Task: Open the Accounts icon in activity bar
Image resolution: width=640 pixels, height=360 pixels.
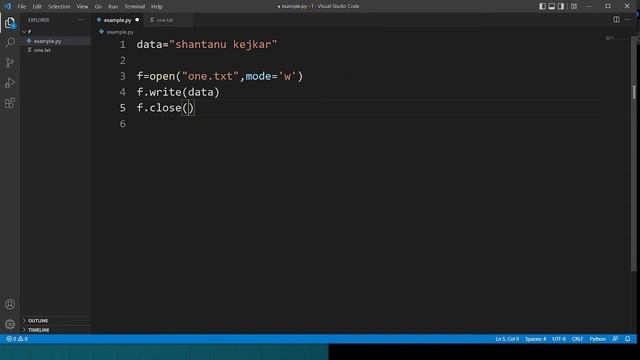Action: coord(10,304)
